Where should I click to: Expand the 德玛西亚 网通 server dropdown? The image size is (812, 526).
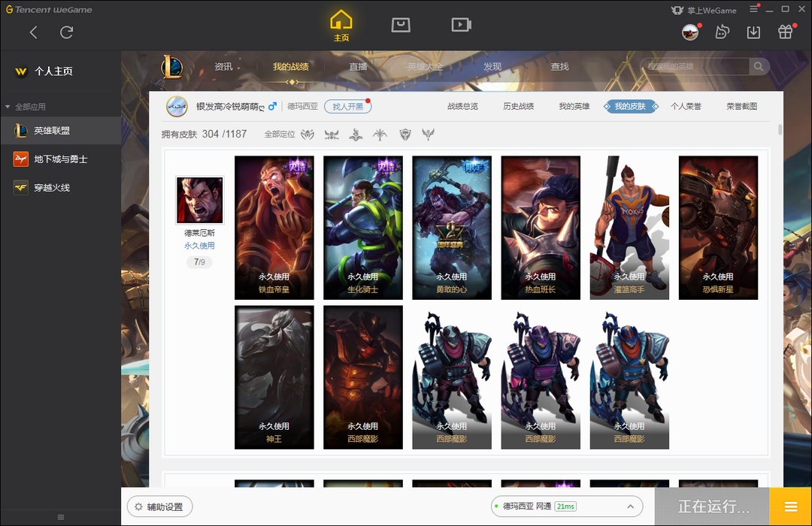point(567,506)
